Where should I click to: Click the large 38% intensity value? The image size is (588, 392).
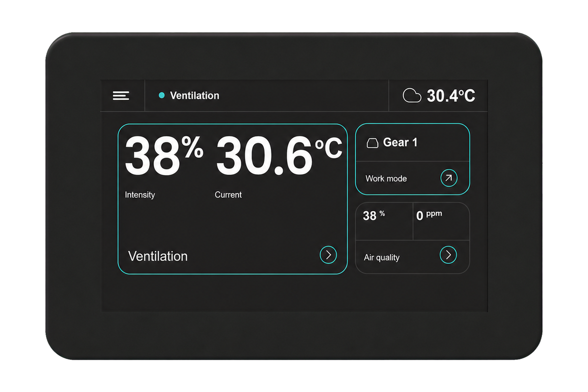click(x=164, y=156)
